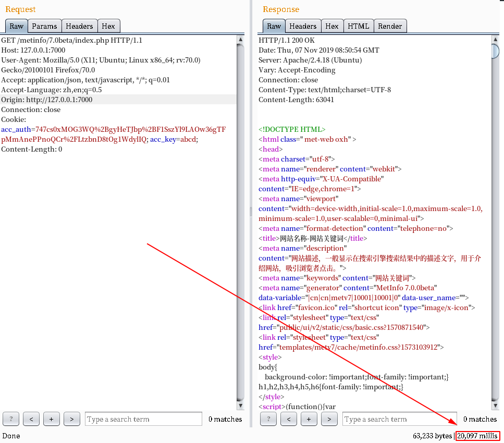Click the Response pane scroll down arrow
The image size is (504, 443).
click(495, 405)
